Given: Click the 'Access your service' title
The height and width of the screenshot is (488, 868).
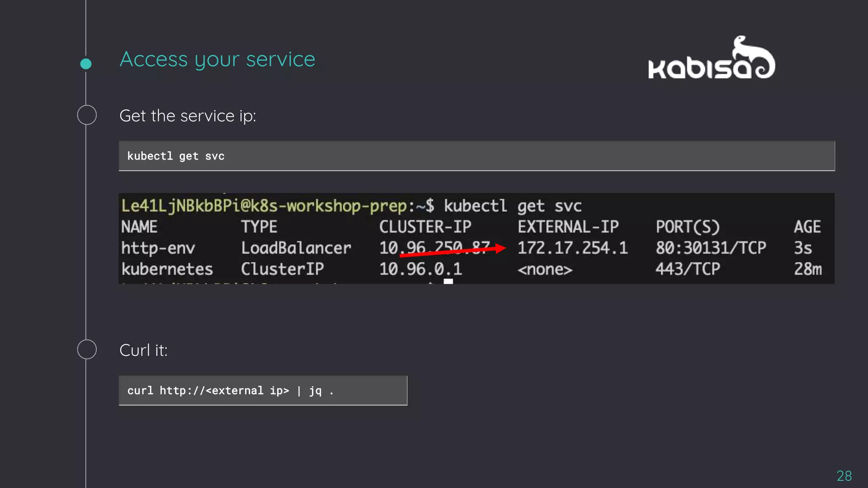Looking at the screenshot, I should [217, 60].
